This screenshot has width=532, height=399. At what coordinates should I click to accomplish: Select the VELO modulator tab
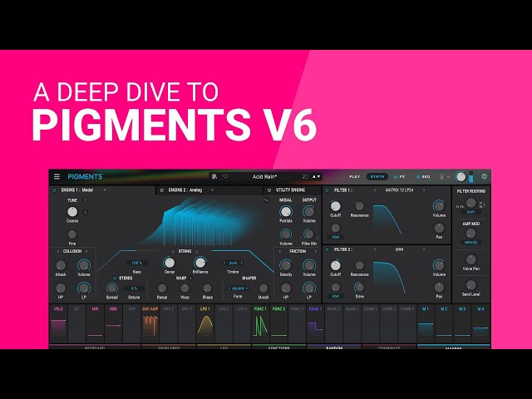coord(58,323)
